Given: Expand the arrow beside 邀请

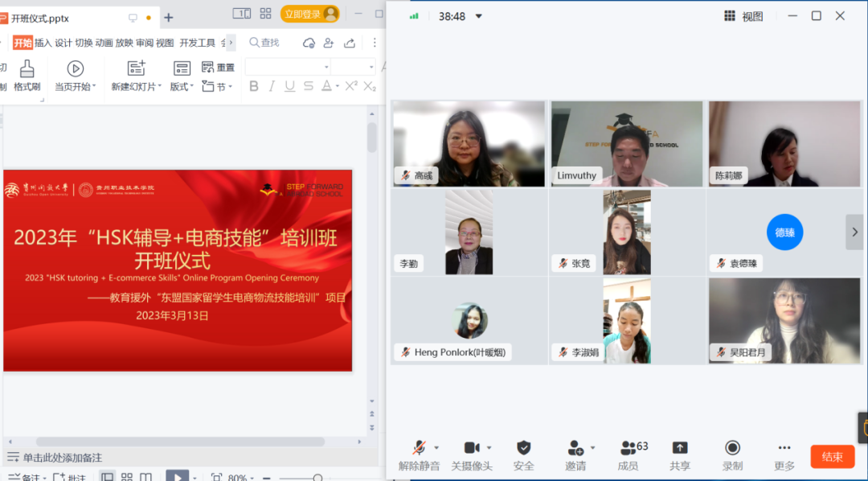Looking at the screenshot, I should [593, 447].
